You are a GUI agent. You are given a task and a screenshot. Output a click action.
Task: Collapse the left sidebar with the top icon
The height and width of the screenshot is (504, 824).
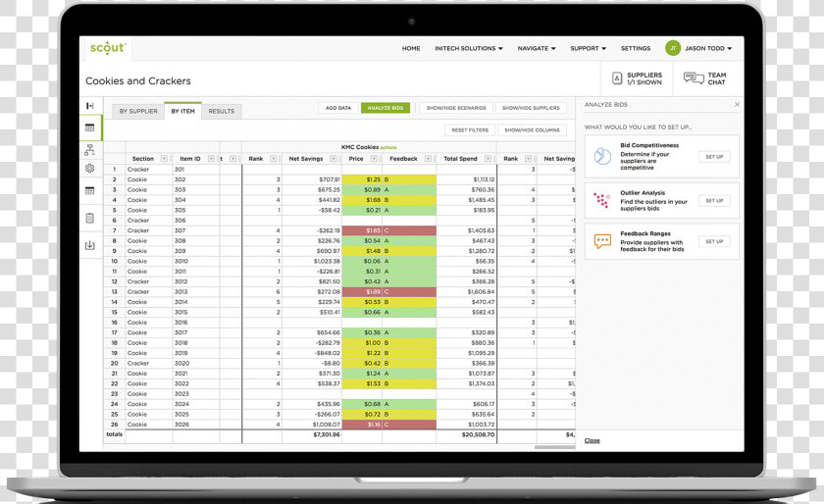tap(90, 106)
